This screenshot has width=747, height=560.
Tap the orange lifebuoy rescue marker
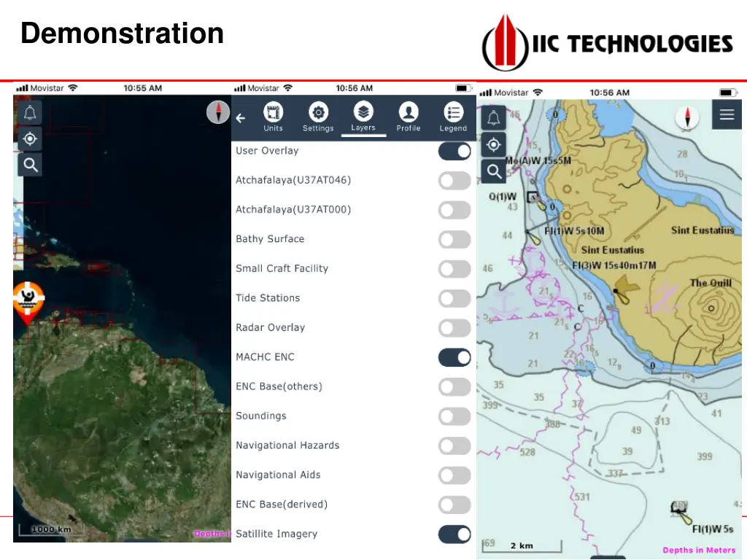click(x=29, y=300)
